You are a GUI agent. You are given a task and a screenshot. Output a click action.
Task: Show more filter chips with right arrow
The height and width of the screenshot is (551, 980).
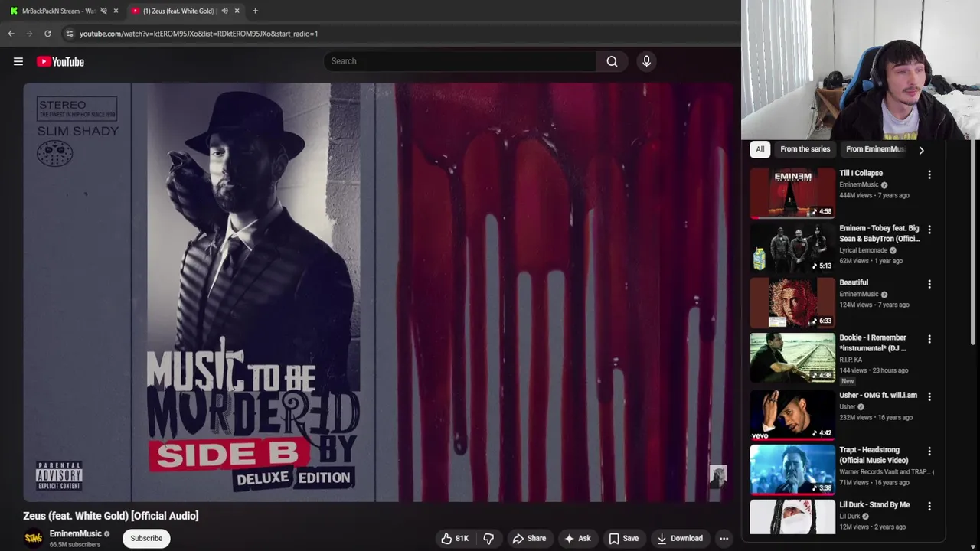(921, 150)
